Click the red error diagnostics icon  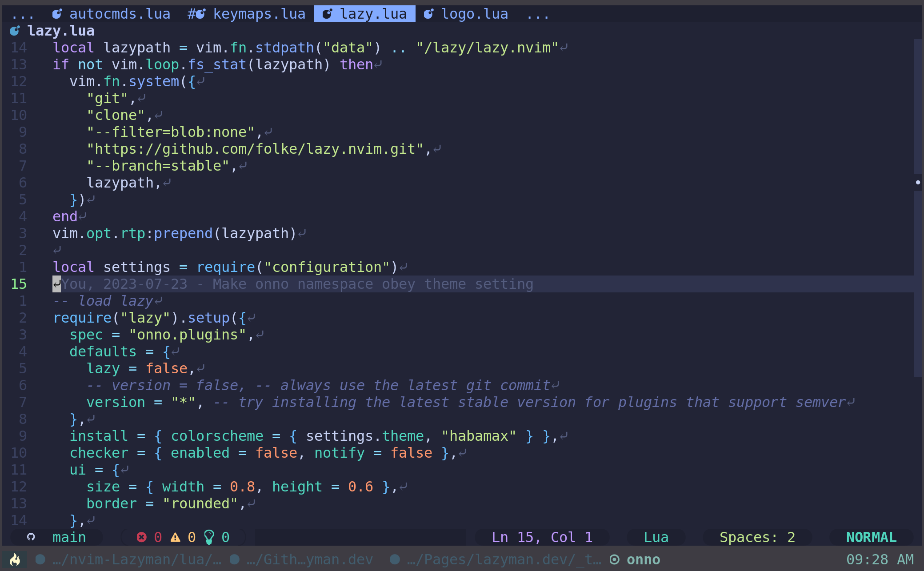click(x=141, y=537)
